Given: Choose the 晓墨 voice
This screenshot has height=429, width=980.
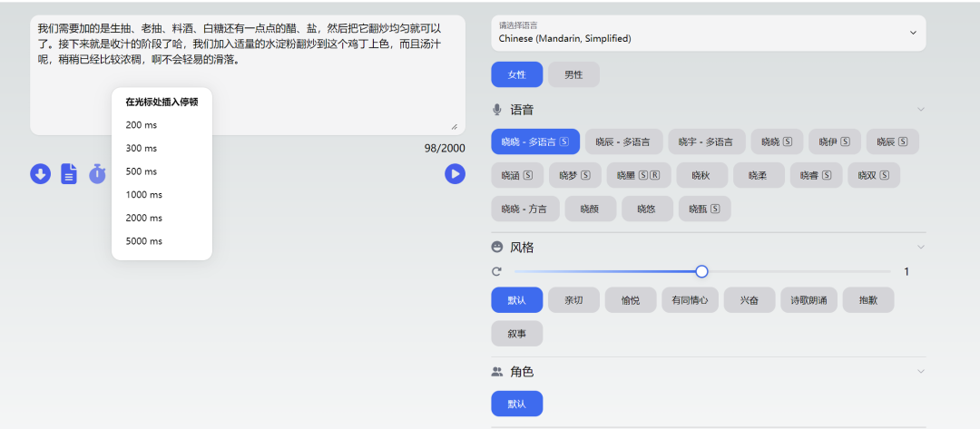Looking at the screenshot, I should click(x=638, y=175).
